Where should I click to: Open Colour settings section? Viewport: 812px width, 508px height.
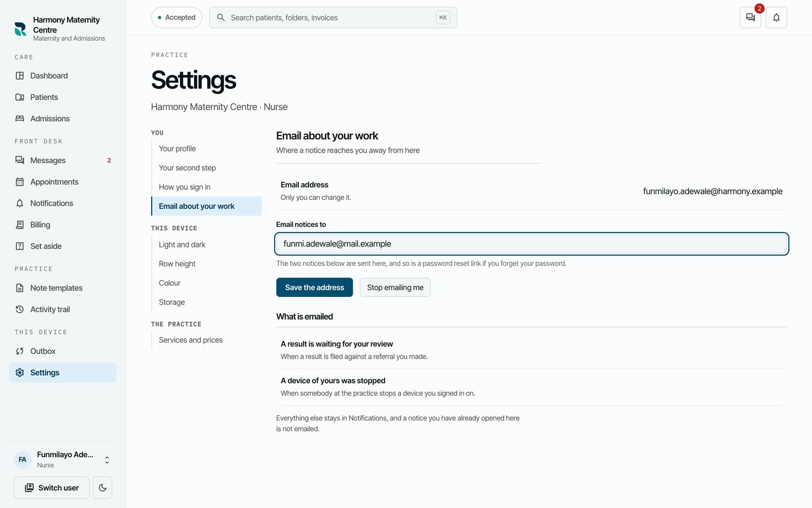click(206, 283)
